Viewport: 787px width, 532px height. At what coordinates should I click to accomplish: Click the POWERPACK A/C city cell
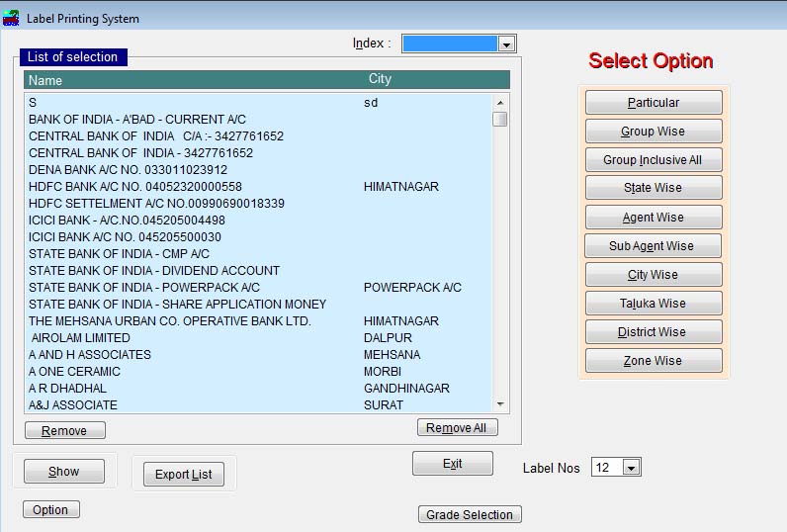[412, 288]
